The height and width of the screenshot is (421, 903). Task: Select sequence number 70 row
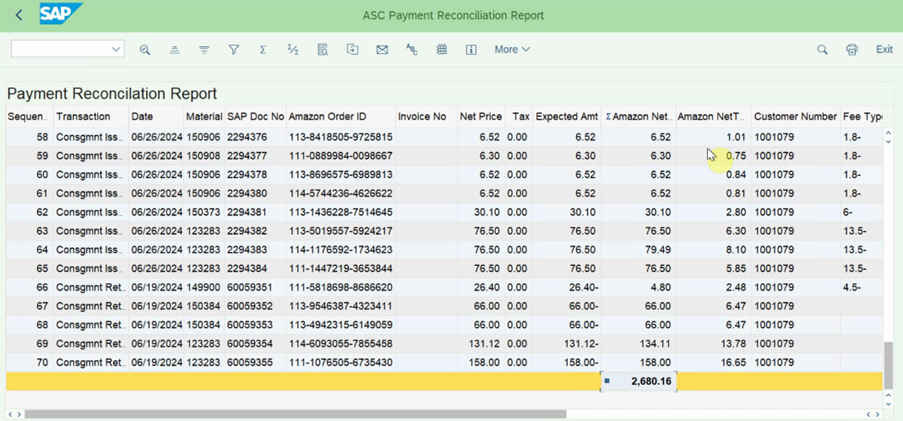(43, 363)
